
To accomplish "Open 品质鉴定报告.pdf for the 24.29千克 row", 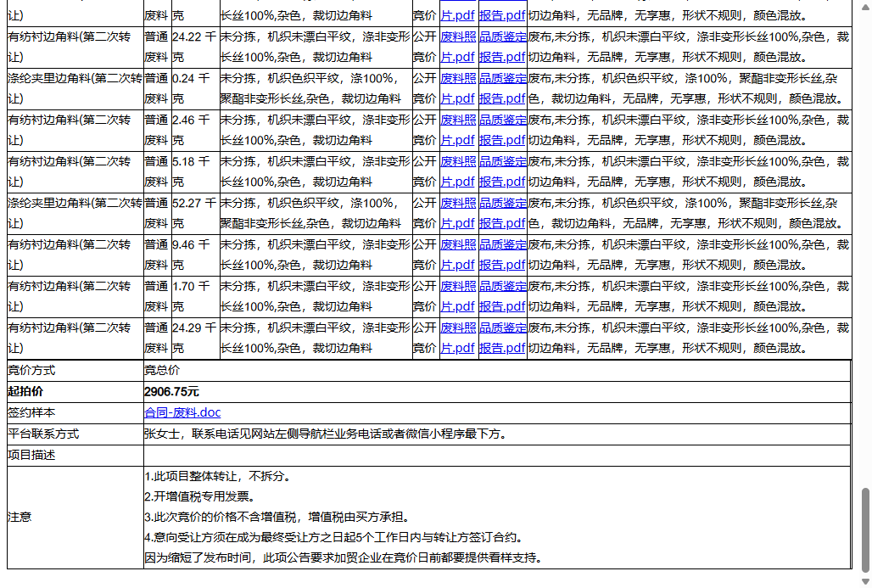I will (502, 337).
